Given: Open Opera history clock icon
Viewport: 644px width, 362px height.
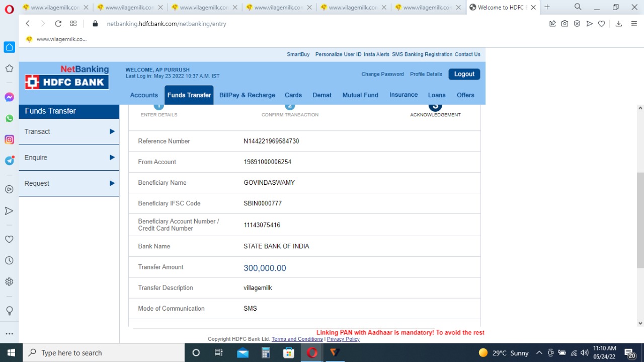Looking at the screenshot, I should (x=9, y=260).
